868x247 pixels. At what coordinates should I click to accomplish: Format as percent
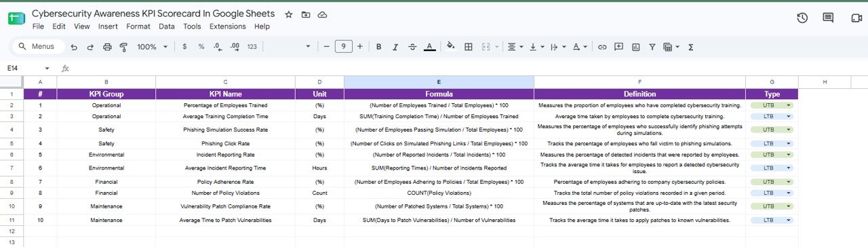tap(201, 47)
